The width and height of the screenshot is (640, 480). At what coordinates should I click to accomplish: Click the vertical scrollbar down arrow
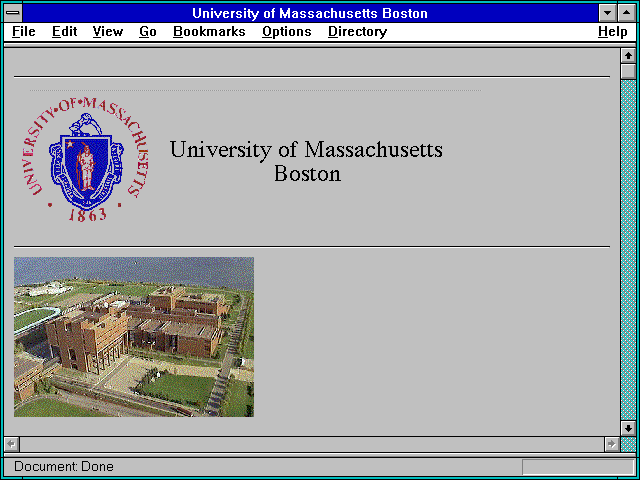(x=628, y=428)
